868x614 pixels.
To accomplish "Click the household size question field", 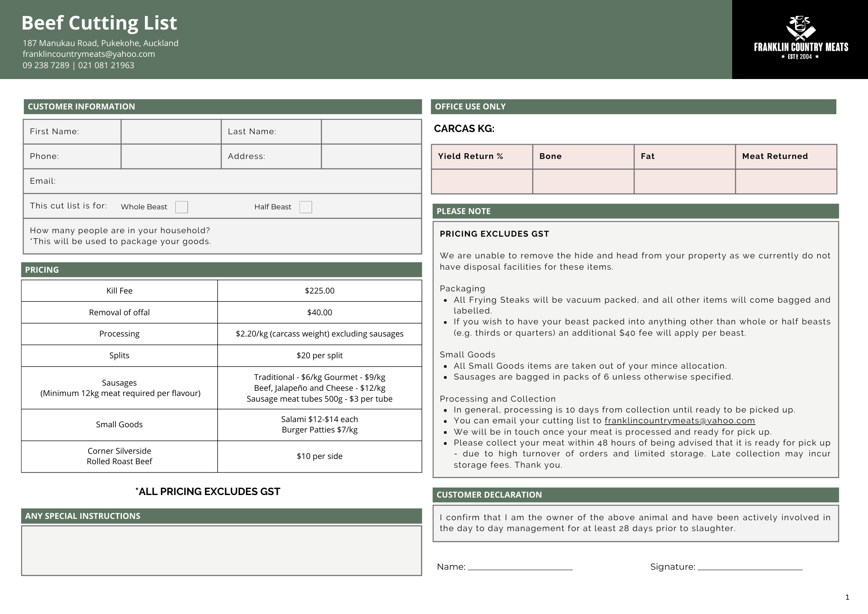I will (x=222, y=236).
